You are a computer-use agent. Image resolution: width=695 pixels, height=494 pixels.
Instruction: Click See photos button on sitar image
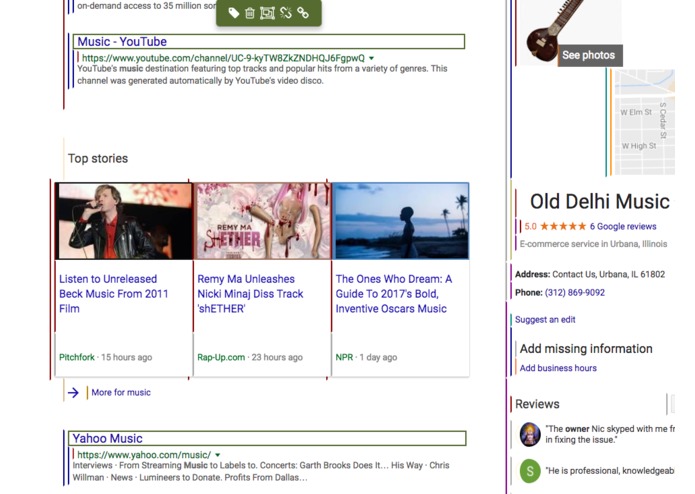(589, 55)
